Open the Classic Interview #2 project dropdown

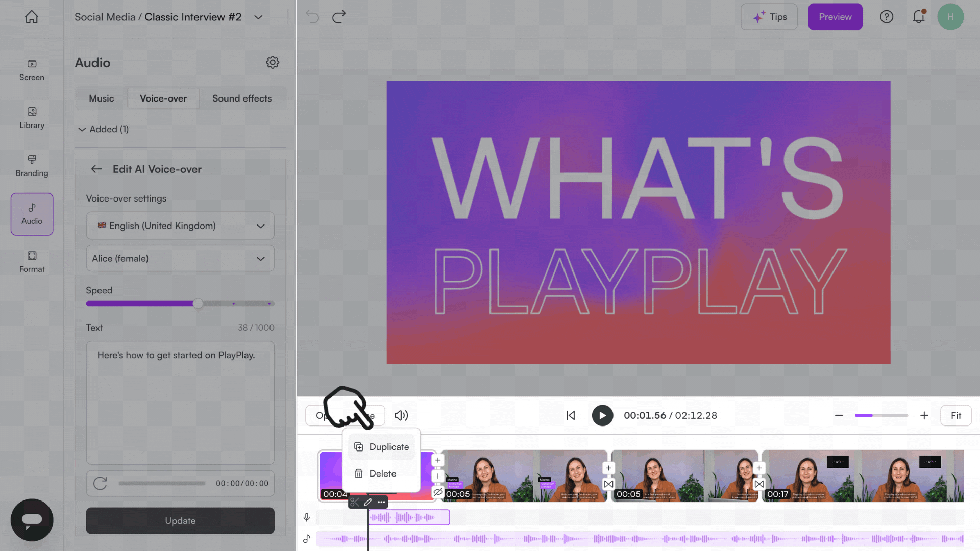pos(258,17)
